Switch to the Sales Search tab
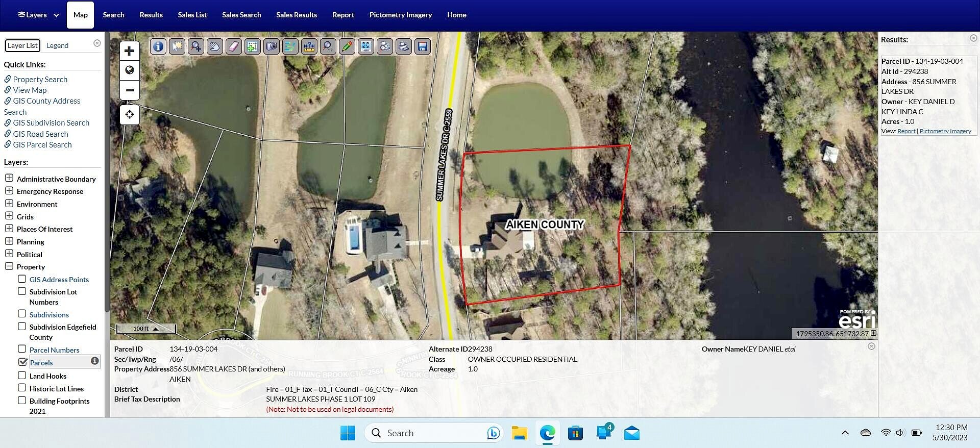The image size is (980, 448). pyautogui.click(x=241, y=15)
